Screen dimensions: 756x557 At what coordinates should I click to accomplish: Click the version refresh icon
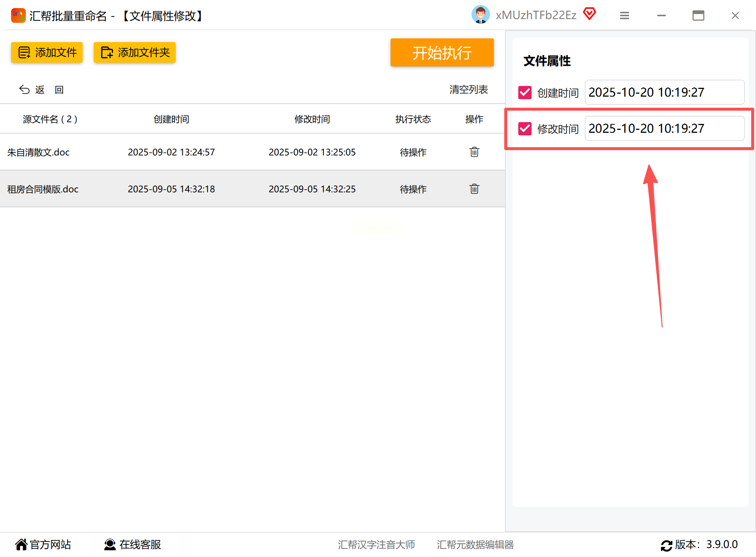[666, 545]
